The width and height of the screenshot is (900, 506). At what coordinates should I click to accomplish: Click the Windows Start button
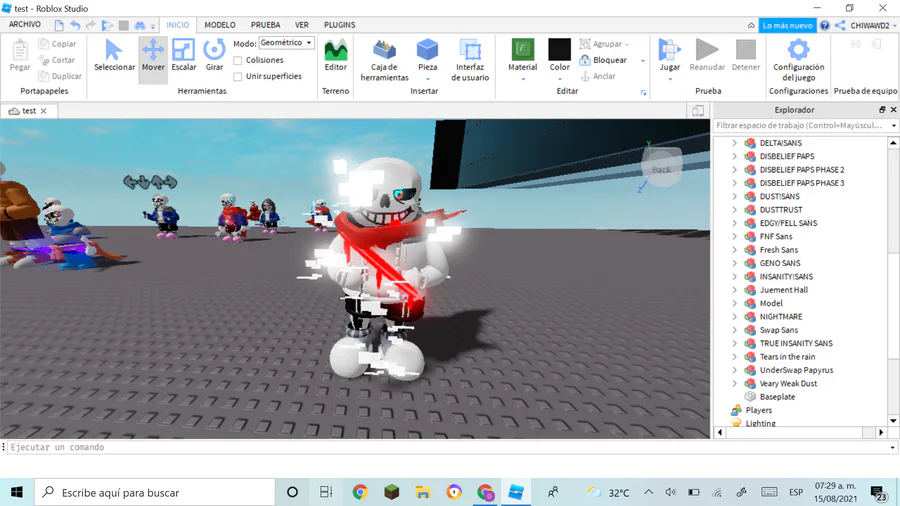pos(17,492)
